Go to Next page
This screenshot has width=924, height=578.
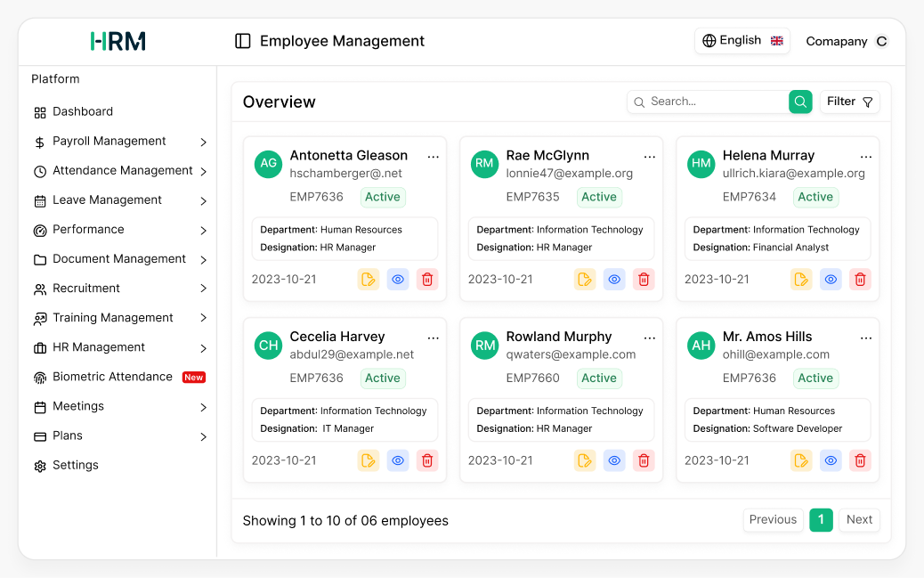[859, 519]
